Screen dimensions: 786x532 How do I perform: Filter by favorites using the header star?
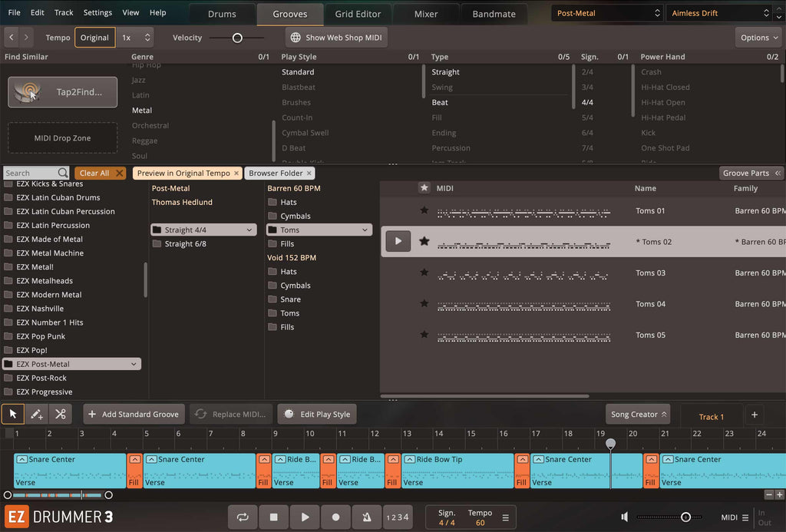[x=424, y=187]
